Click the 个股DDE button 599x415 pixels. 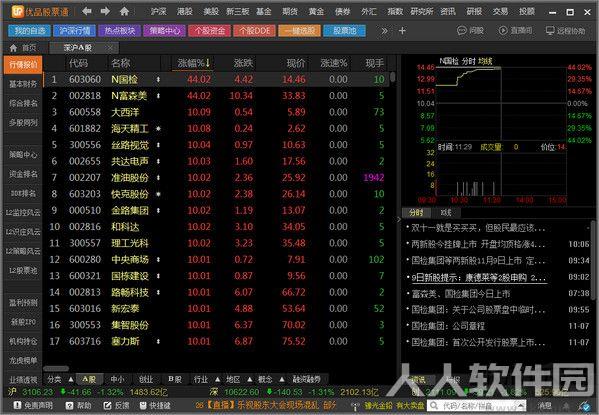click(254, 31)
